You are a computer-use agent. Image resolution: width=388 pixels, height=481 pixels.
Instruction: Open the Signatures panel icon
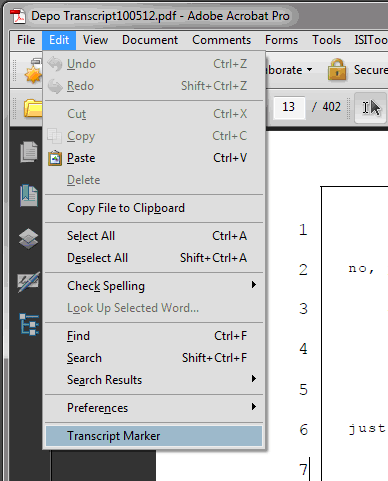[29, 282]
